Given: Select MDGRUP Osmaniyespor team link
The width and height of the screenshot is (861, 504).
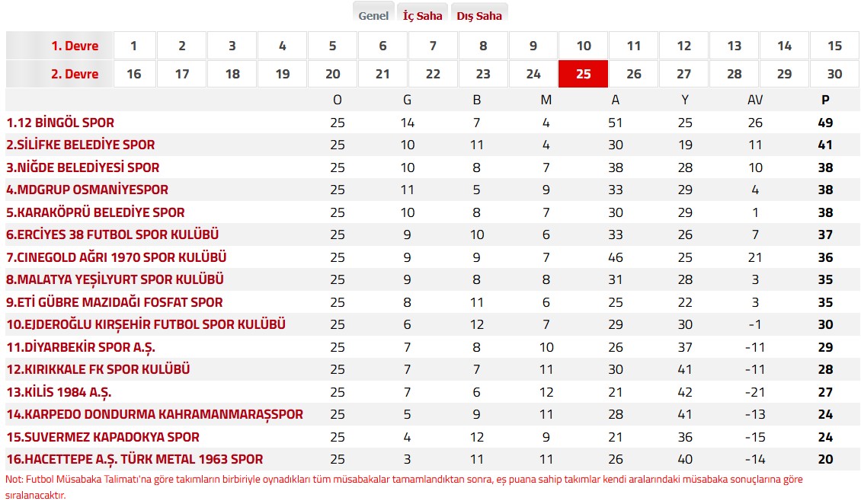Looking at the screenshot, I should click(87, 190).
